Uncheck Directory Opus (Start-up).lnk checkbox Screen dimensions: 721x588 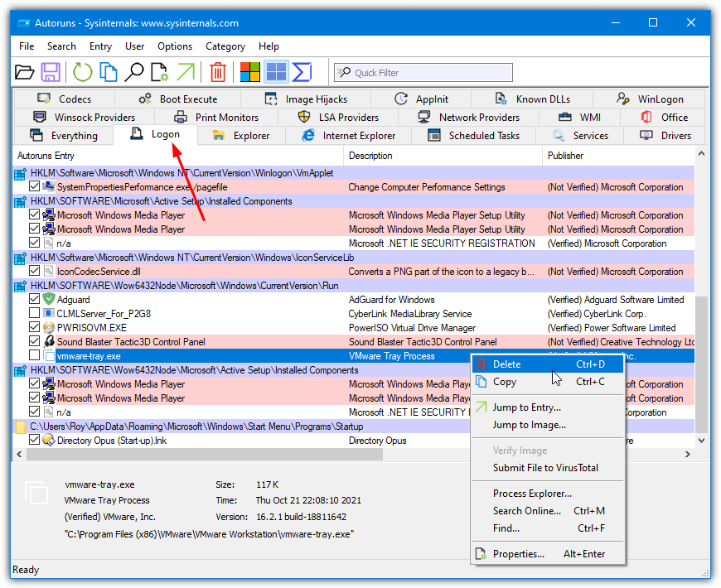(x=34, y=440)
